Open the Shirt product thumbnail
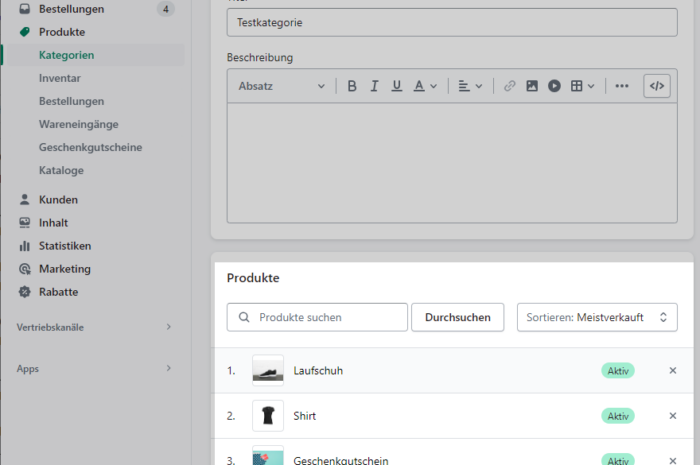 (268, 416)
